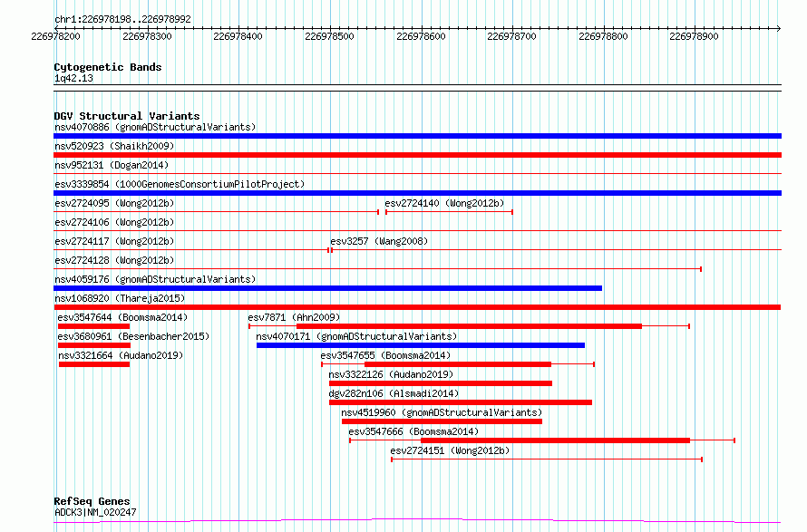
Task: Click ruler position 226978700
Action: click(x=511, y=36)
